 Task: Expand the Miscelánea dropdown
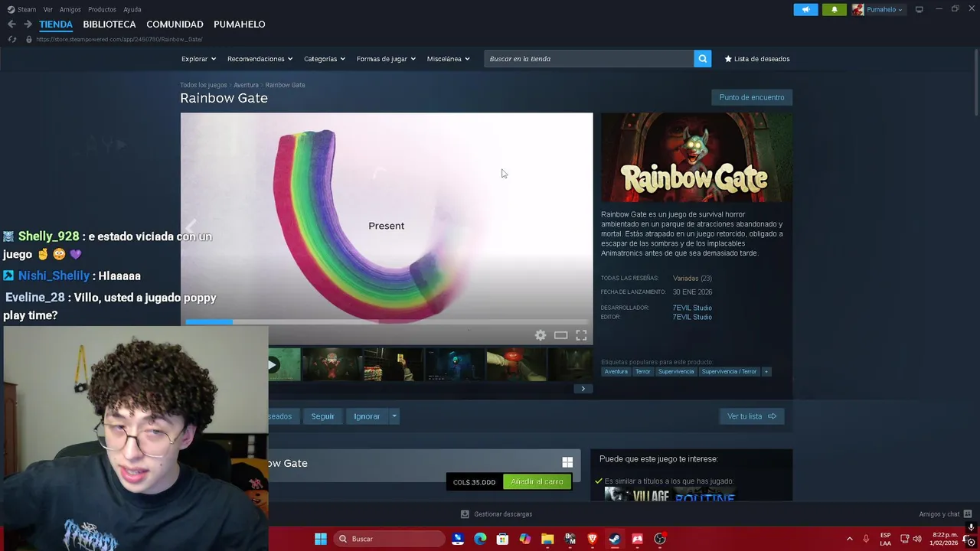[x=448, y=59]
